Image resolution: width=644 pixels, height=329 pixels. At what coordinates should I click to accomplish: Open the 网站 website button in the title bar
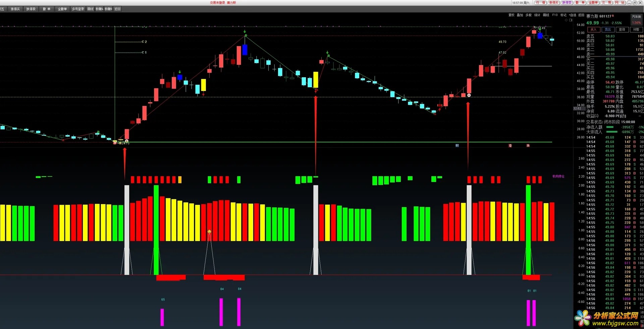[620, 3]
